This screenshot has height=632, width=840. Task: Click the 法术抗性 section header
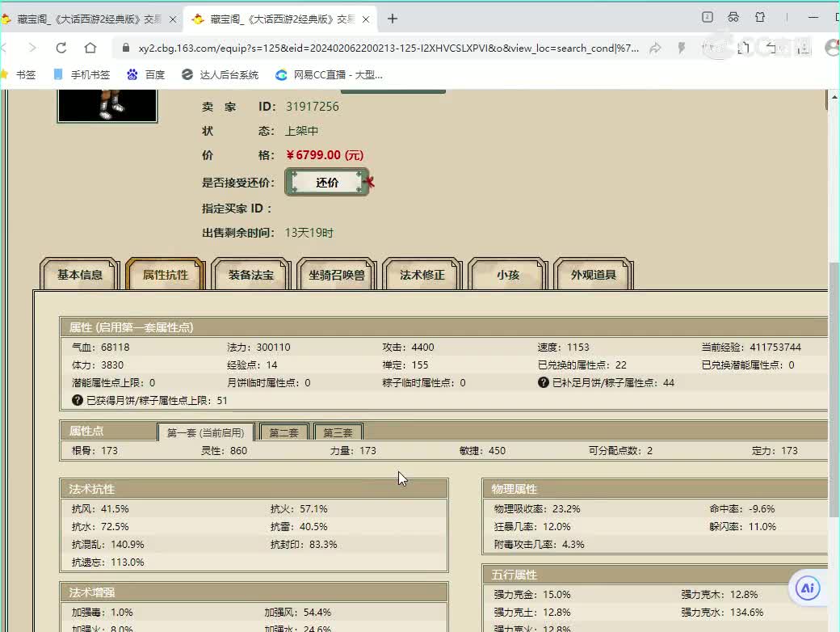tap(254, 488)
